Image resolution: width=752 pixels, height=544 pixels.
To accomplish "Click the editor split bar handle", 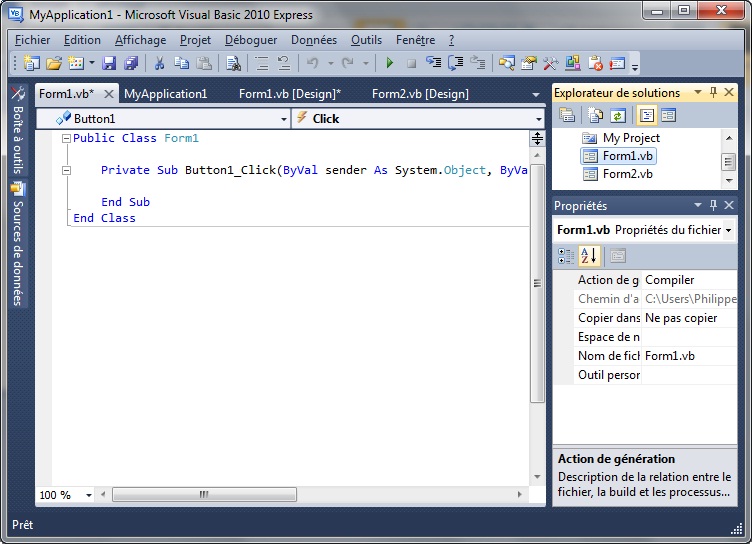I will [537, 139].
